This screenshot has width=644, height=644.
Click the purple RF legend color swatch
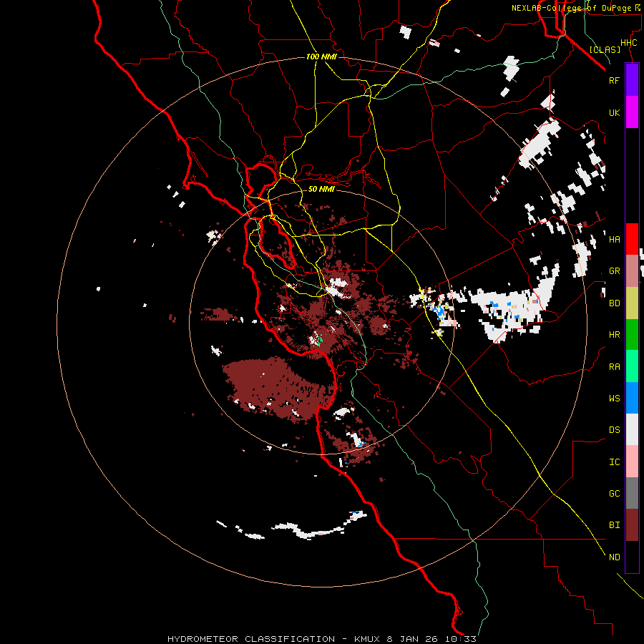[x=632, y=79]
